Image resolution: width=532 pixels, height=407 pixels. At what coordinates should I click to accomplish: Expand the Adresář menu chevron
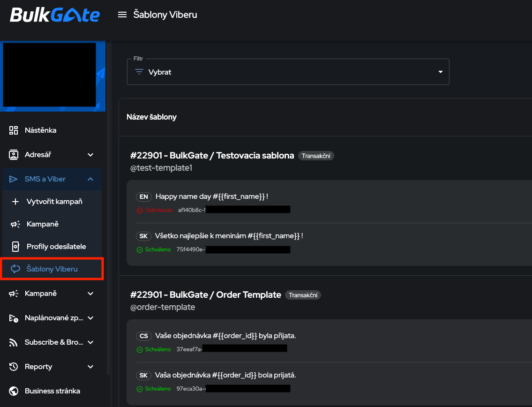pyautogui.click(x=90, y=155)
